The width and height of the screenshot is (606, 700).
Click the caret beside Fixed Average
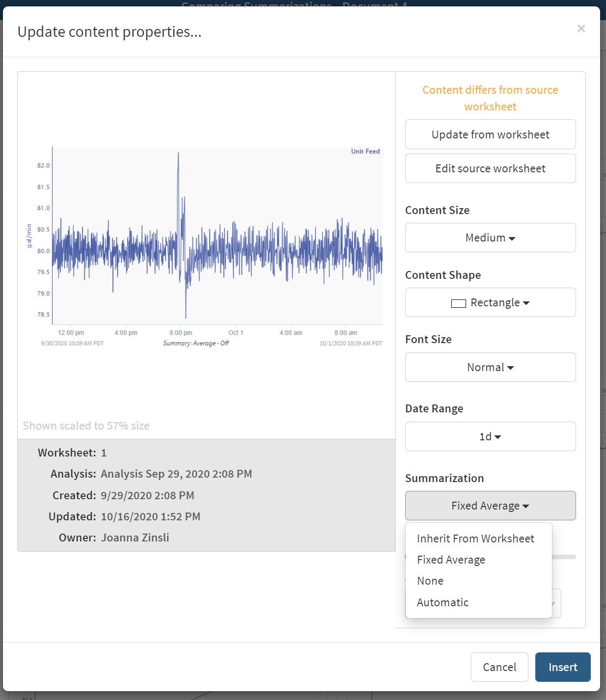(x=525, y=505)
